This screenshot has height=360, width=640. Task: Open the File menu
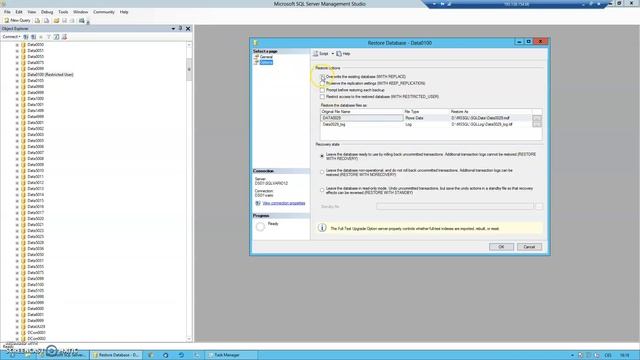7,12
